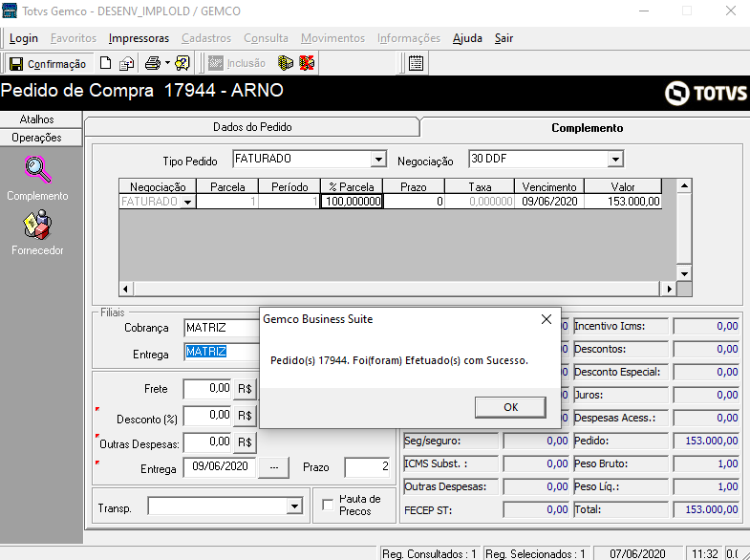Click the Valor cell 153.000,00
The width and height of the screenshot is (750, 560).
pyautogui.click(x=623, y=202)
